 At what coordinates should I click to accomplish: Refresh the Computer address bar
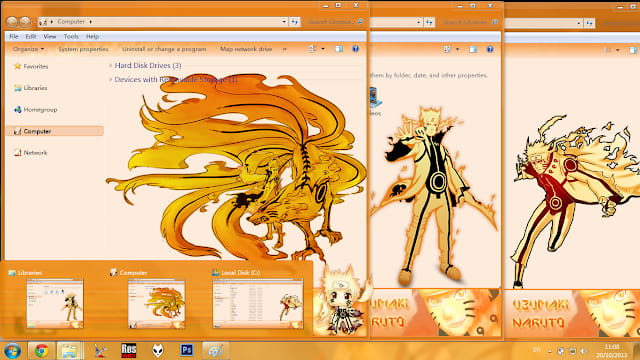pyautogui.click(x=295, y=22)
